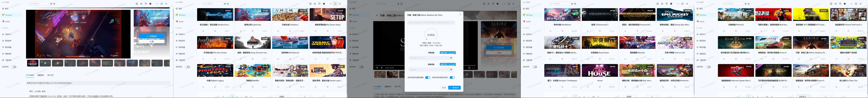
Task: Click search input in Palworld list window
Action: coord(733,4)
